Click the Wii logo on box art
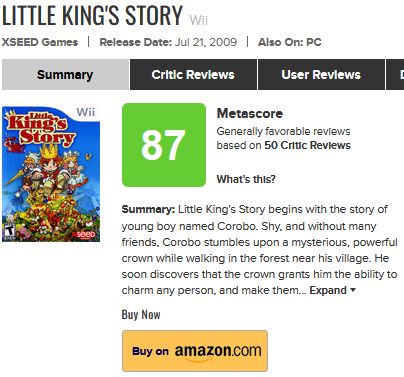 coord(86,112)
